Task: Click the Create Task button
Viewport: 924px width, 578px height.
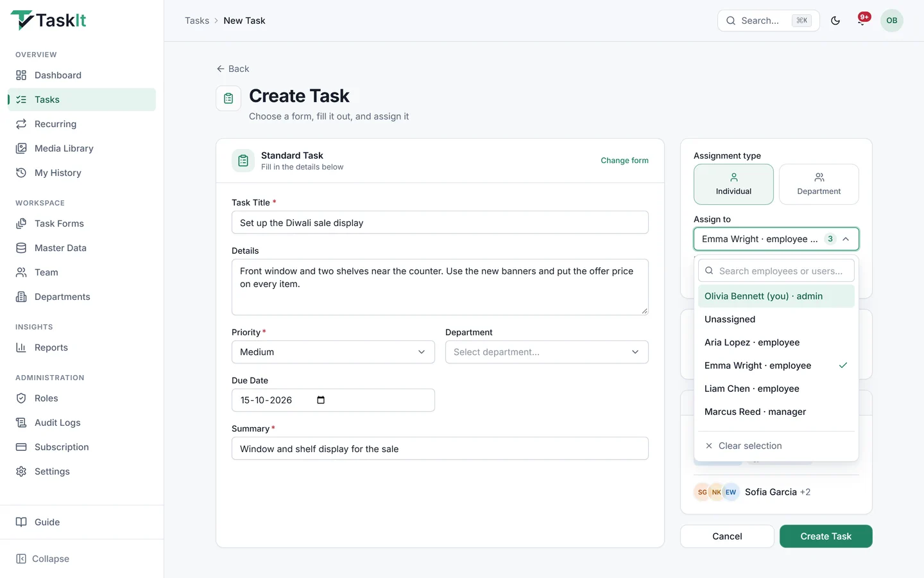Action: (x=826, y=536)
